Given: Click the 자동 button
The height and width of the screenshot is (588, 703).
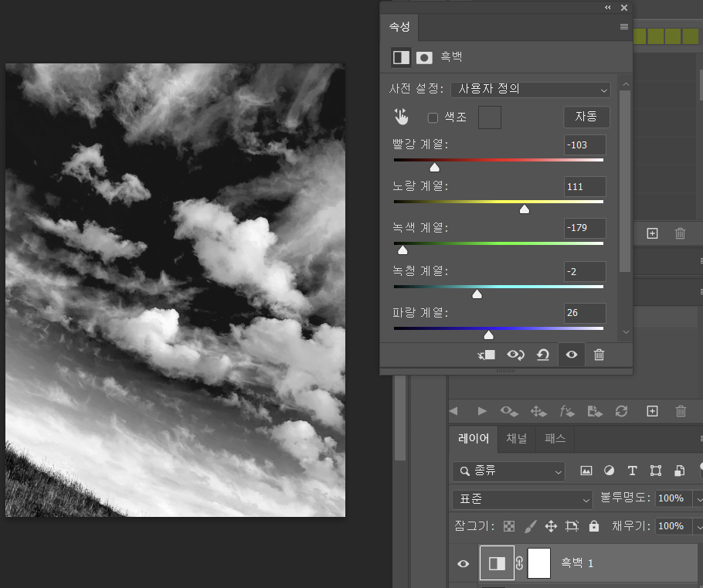Looking at the screenshot, I should pos(586,117).
